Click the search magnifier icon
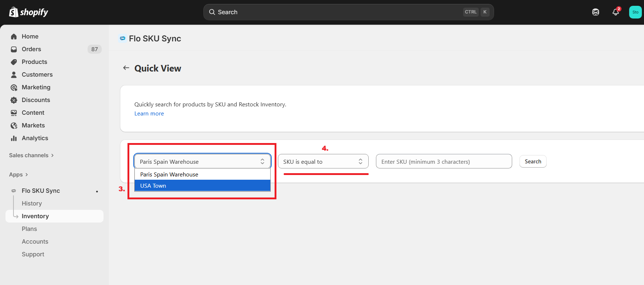Image resolution: width=644 pixels, height=285 pixels. point(212,12)
